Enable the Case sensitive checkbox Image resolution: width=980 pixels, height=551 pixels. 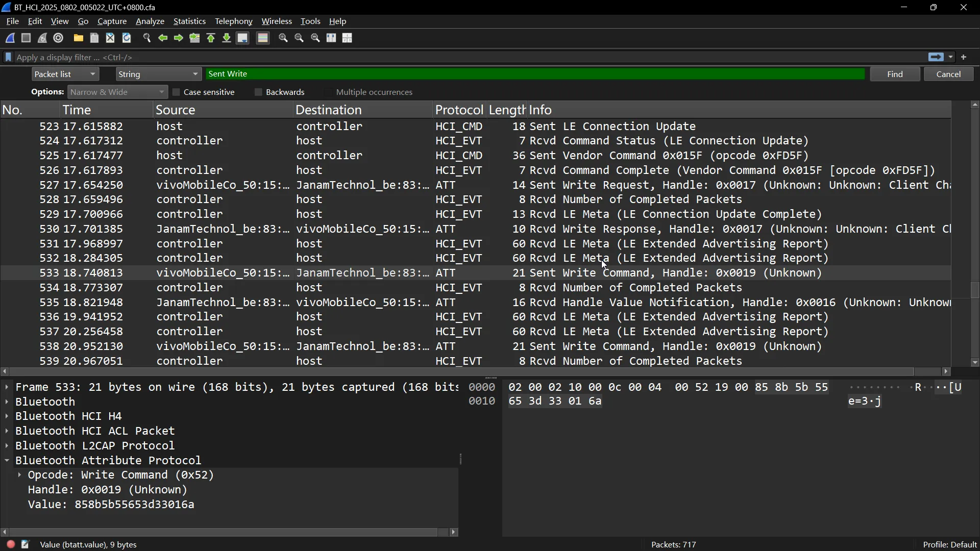(177, 92)
